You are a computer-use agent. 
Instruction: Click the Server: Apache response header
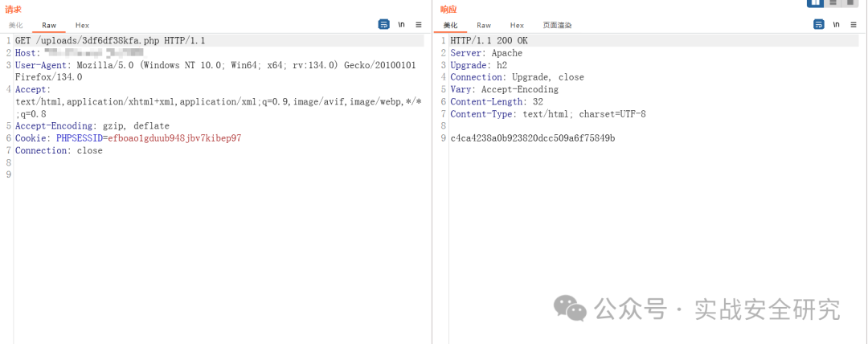[x=486, y=53]
